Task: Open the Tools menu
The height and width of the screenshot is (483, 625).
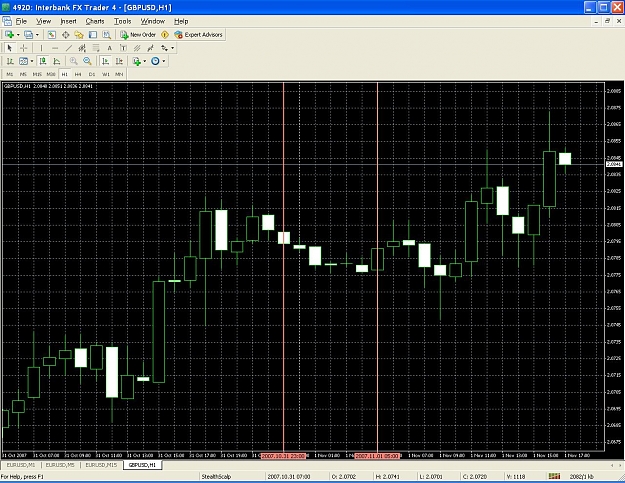Action: click(122, 21)
